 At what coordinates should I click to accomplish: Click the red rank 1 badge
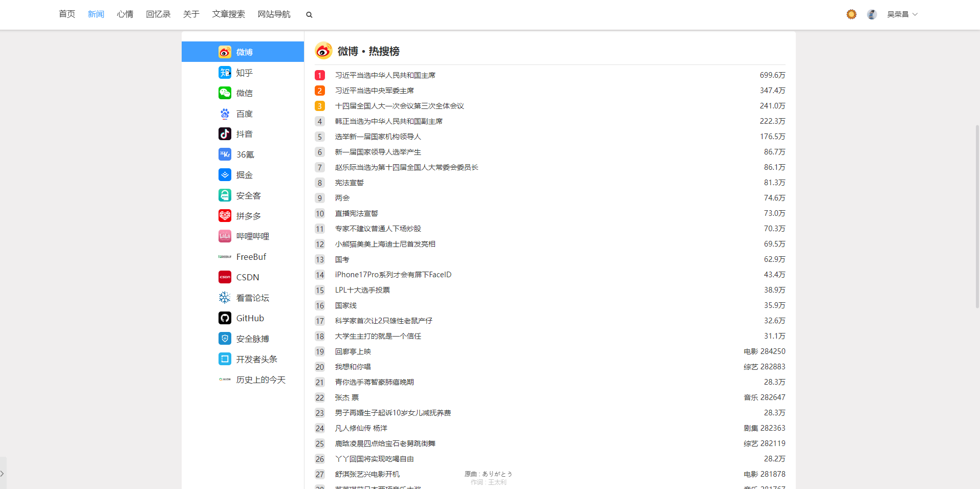coord(320,75)
